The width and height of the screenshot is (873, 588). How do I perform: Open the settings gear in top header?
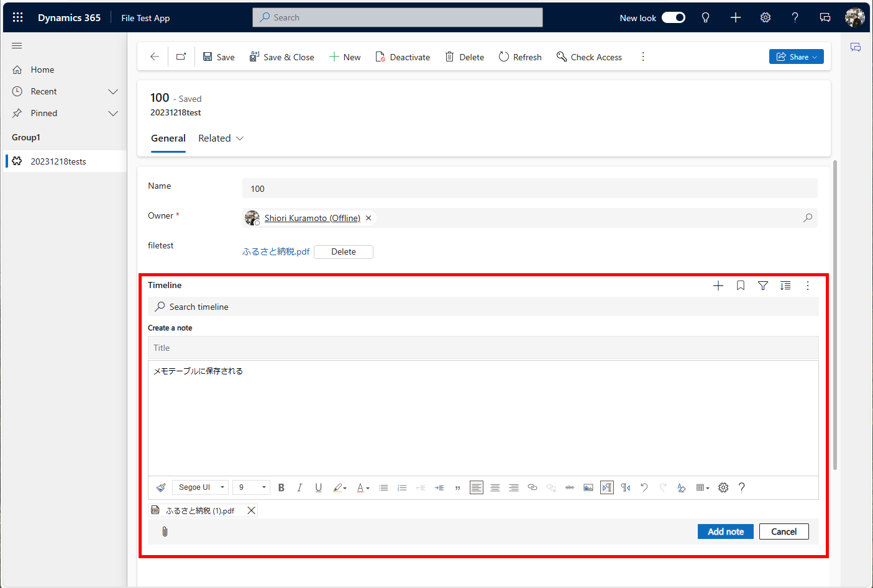coord(766,17)
